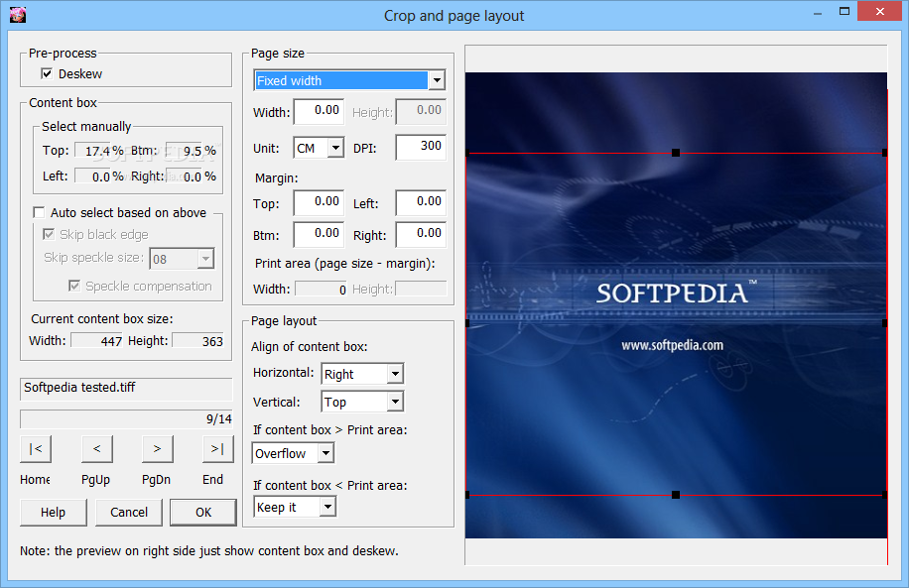Image resolution: width=909 pixels, height=588 pixels.
Task: Click the content box Width value 447
Action: [x=97, y=341]
